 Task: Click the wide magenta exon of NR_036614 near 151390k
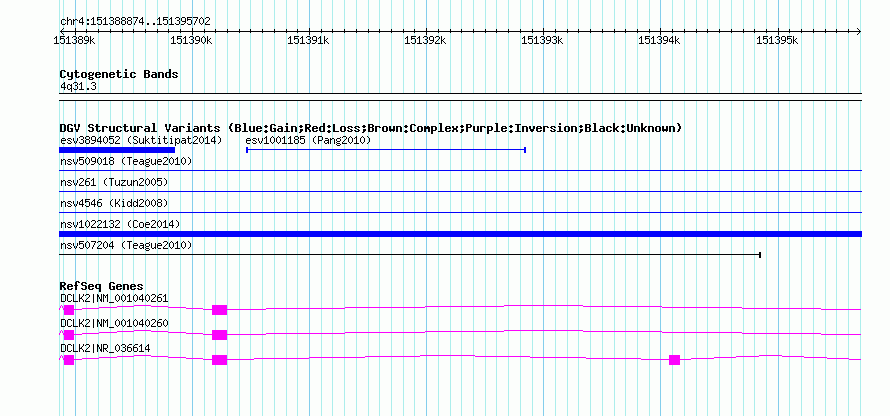click(219, 360)
